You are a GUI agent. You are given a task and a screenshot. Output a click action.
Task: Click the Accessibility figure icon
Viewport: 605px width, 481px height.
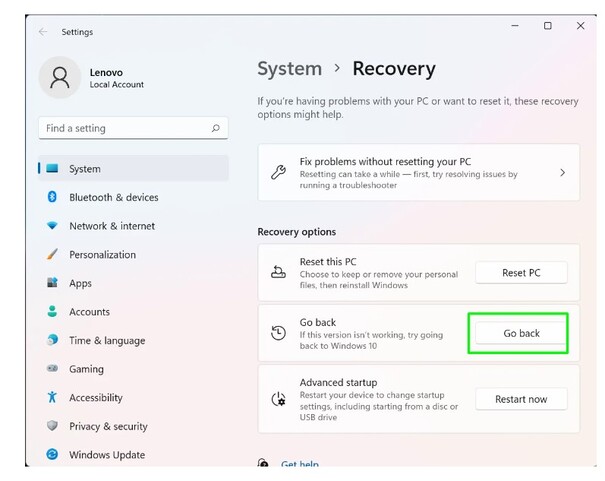point(52,397)
